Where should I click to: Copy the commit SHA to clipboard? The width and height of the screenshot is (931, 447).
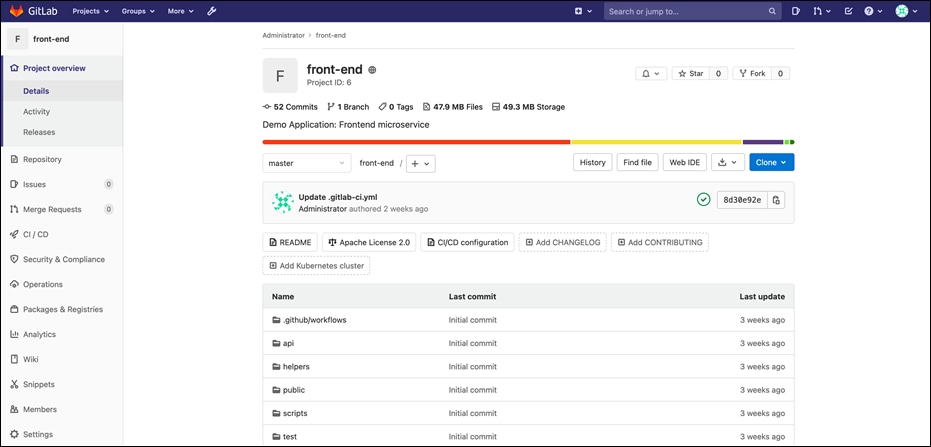click(x=777, y=200)
